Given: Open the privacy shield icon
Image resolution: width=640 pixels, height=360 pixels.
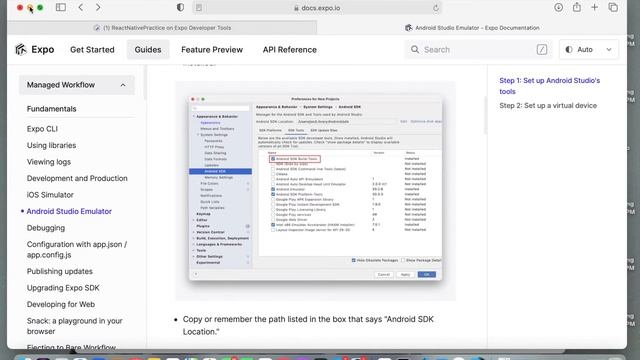Looking at the screenshot, I should click(180, 7).
